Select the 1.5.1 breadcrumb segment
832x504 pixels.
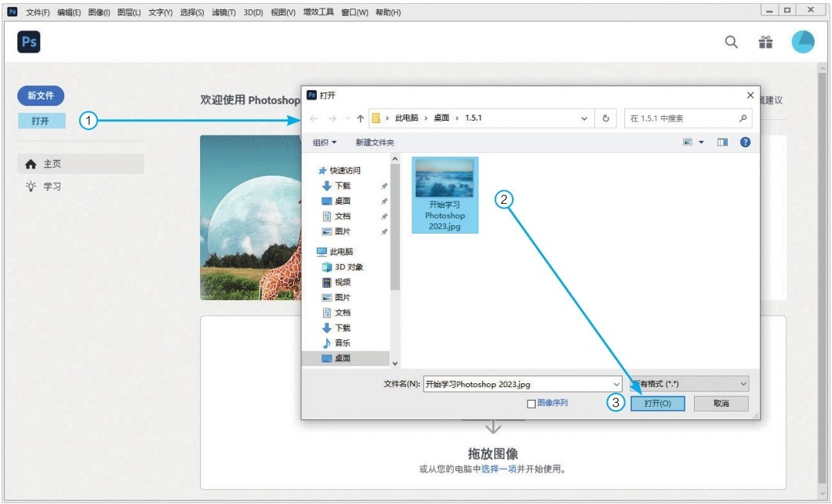click(x=474, y=118)
